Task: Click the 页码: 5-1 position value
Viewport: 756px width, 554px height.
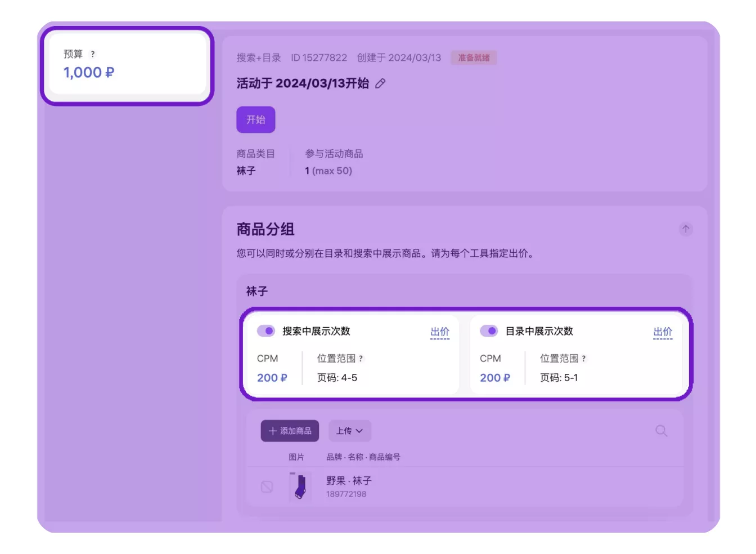Action: point(559,378)
